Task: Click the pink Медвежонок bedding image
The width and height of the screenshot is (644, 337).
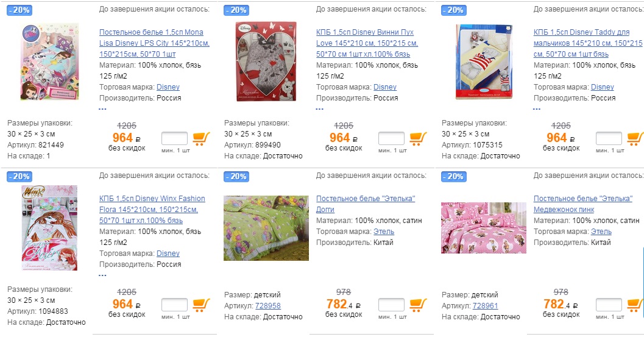Action: pyautogui.click(x=483, y=227)
